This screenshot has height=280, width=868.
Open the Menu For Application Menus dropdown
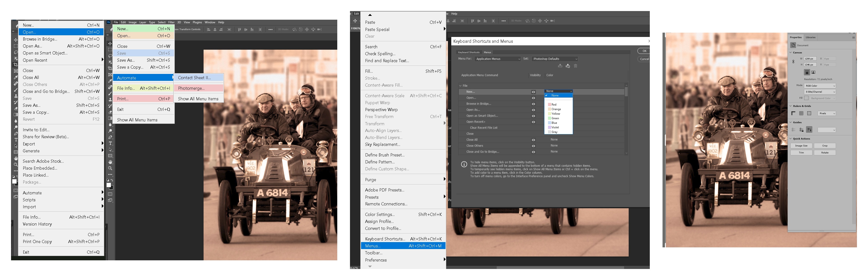coord(498,59)
